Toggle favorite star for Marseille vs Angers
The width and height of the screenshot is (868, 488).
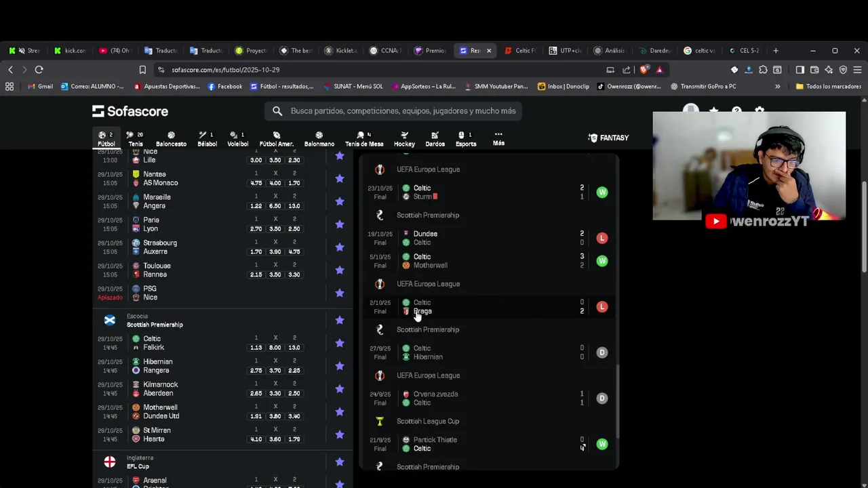click(x=340, y=201)
